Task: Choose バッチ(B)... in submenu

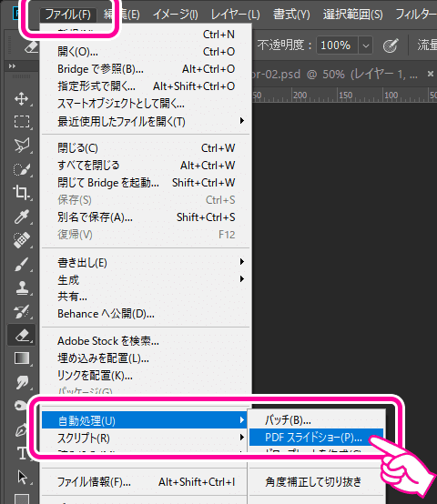Action: (317, 419)
